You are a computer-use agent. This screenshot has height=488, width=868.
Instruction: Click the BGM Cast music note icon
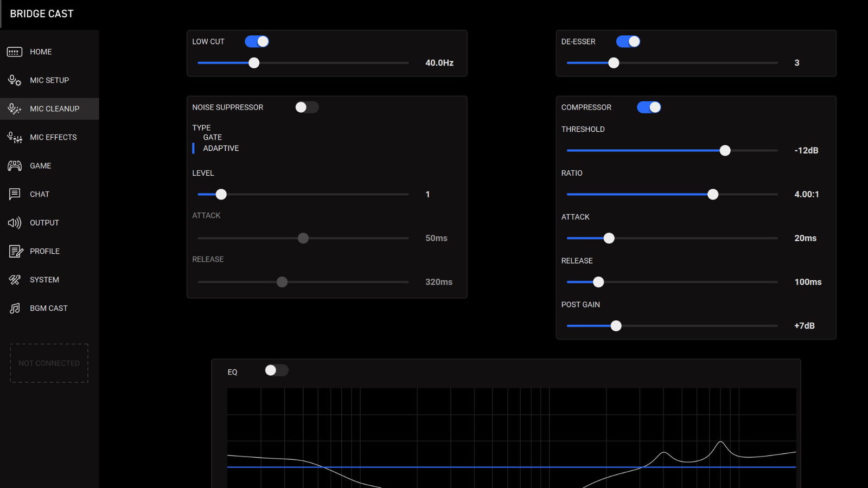pos(14,309)
